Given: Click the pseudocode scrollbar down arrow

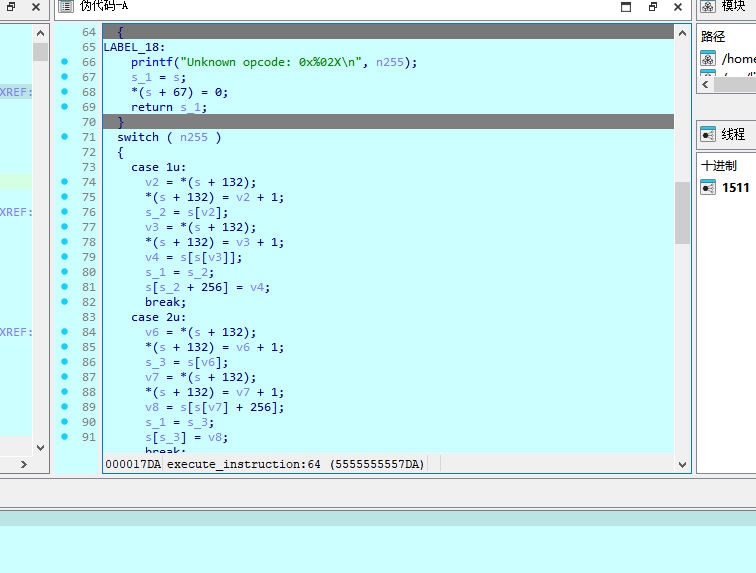Looking at the screenshot, I should tap(682, 464).
